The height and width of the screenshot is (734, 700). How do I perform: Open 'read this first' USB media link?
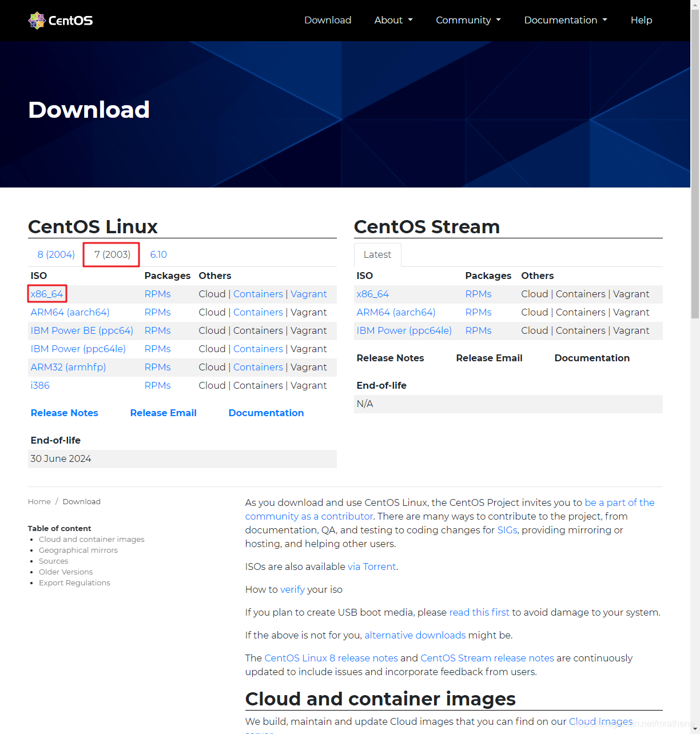point(479,612)
